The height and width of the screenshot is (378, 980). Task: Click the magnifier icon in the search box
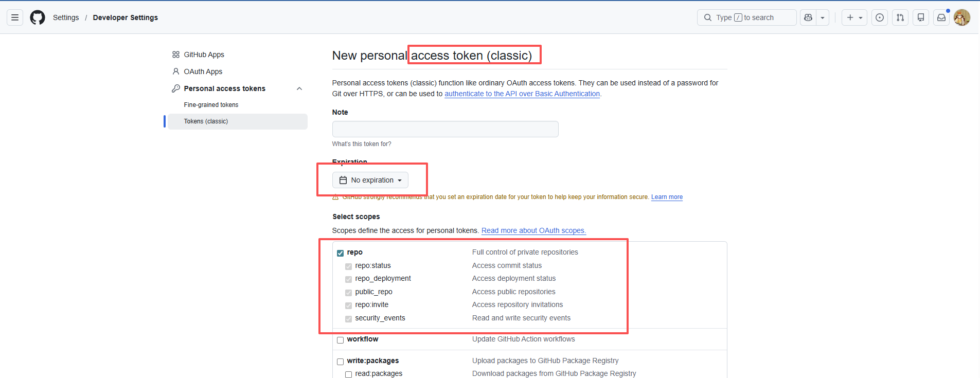(x=708, y=17)
